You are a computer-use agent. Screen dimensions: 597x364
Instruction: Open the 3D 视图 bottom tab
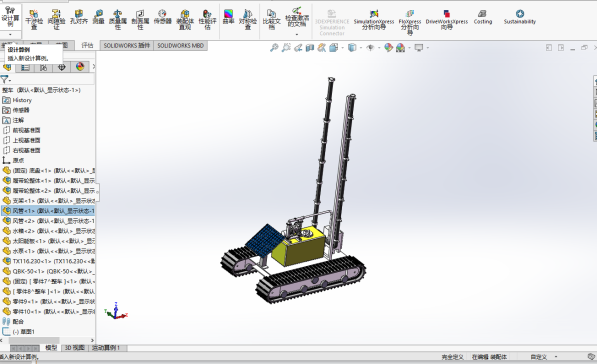pos(75,348)
